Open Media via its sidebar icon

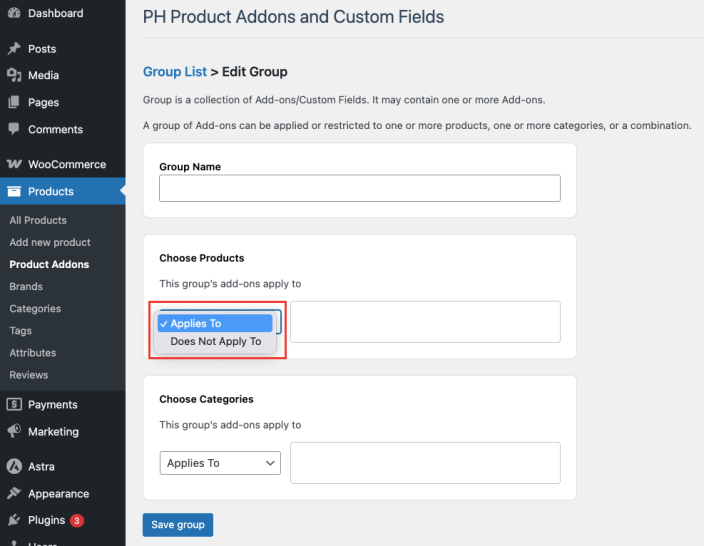click(14, 75)
